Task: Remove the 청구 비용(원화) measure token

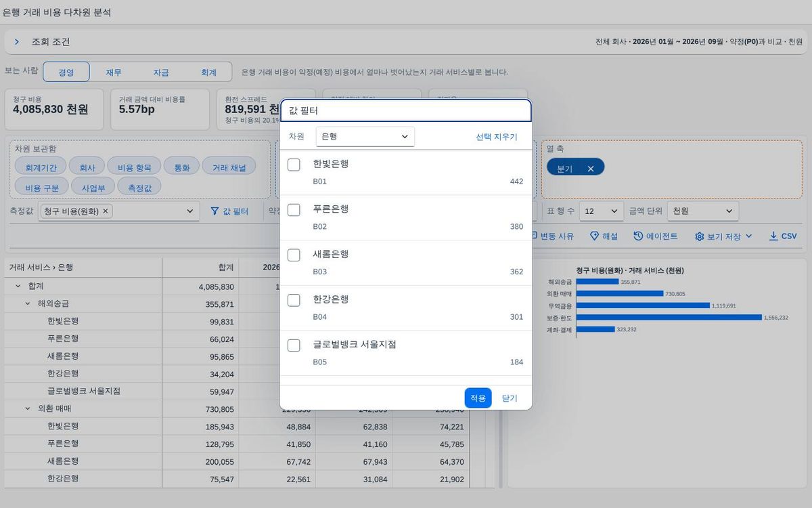Action: [105, 211]
